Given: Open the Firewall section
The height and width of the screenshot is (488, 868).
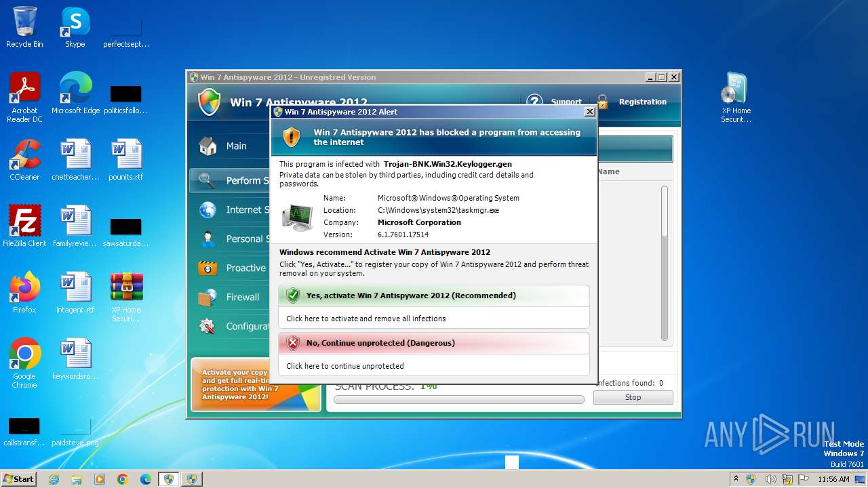Looking at the screenshot, I should [x=230, y=297].
